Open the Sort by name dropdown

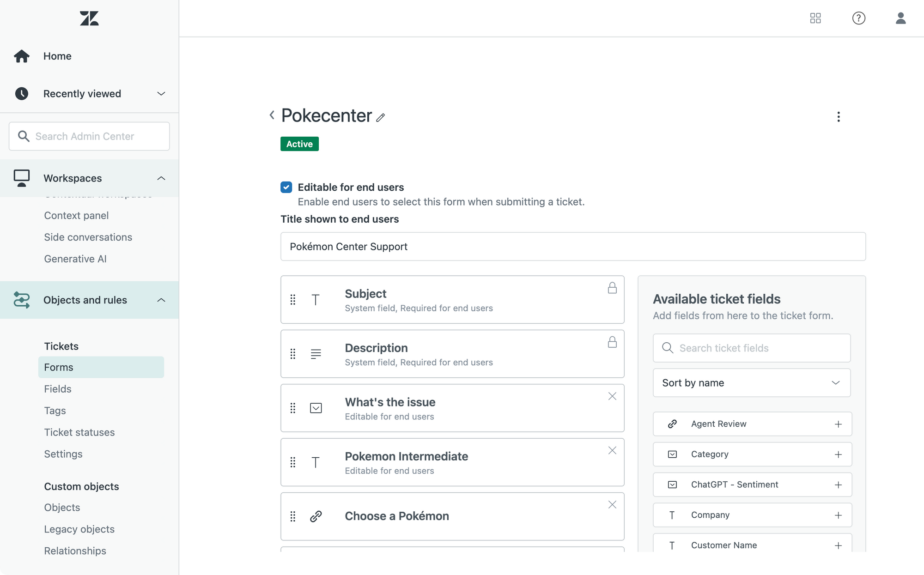(751, 383)
